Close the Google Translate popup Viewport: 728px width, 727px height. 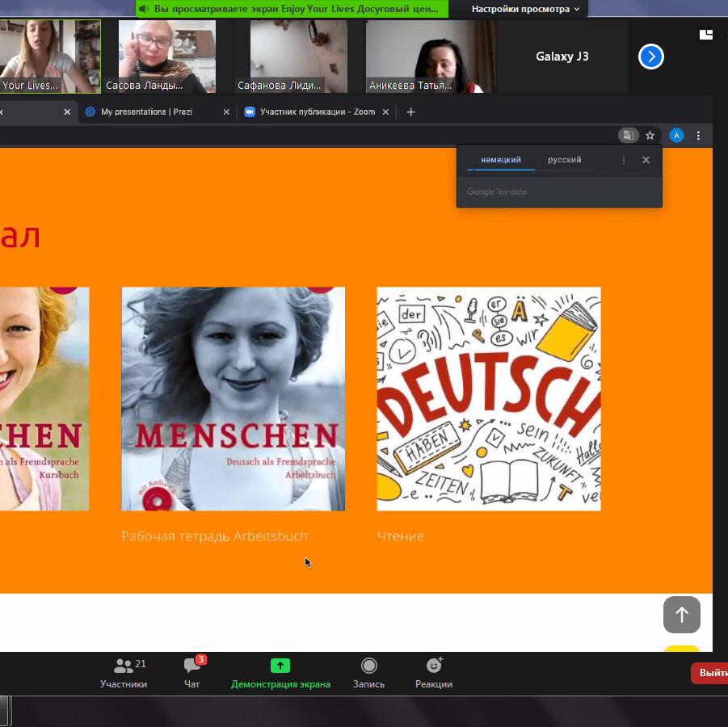[x=646, y=160]
